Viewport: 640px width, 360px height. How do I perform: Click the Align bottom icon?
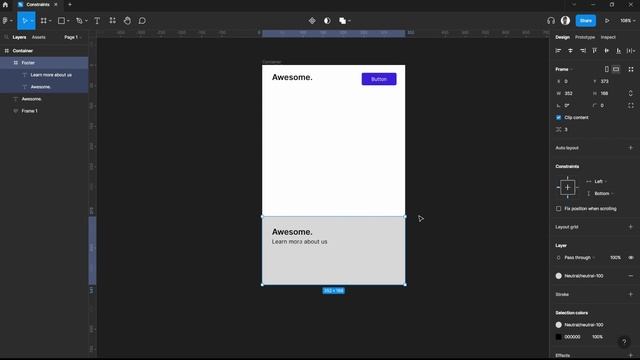(619, 51)
